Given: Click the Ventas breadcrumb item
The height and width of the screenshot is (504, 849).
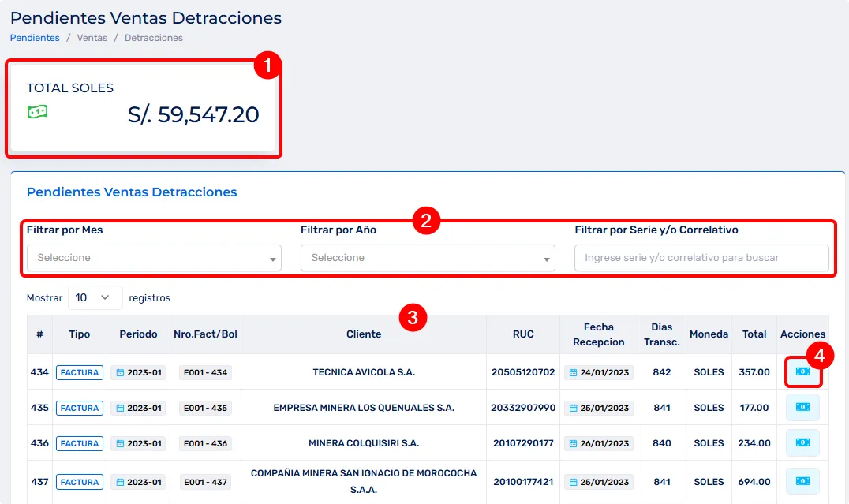Looking at the screenshot, I should (92, 38).
